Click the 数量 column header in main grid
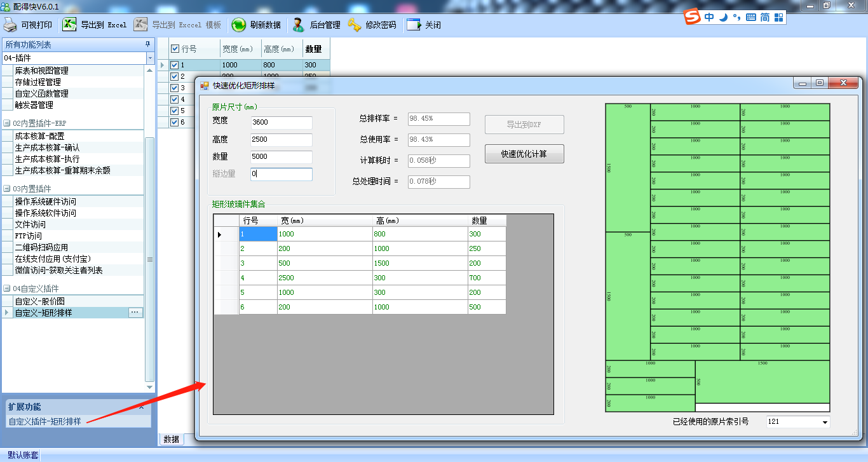Image resolution: width=868 pixels, height=462 pixels. [x=316, y=49]
